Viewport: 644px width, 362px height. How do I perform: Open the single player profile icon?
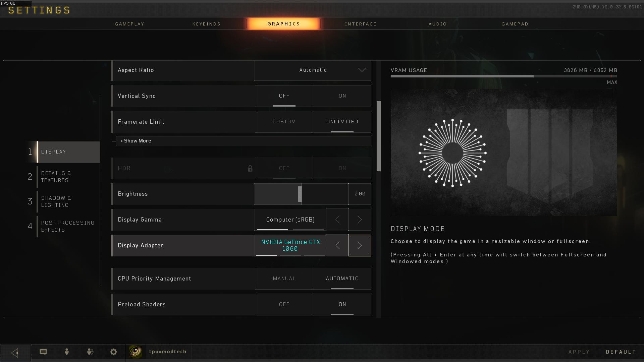click(x=67, y=352)
